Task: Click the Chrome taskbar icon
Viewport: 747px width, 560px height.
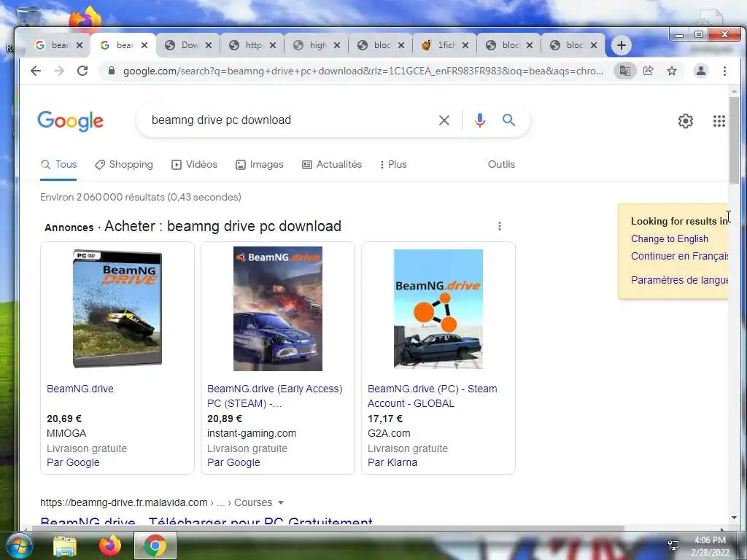Action: pos(155,545)
